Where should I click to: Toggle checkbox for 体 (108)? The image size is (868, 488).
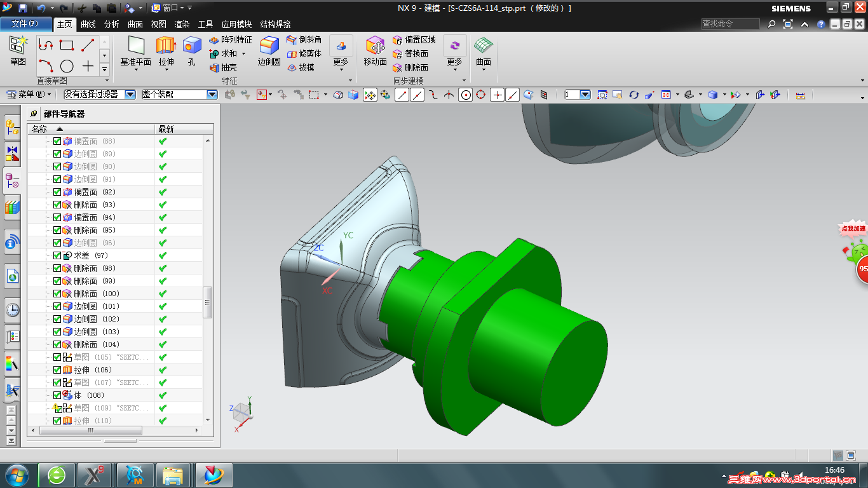[x=57, y=395]
